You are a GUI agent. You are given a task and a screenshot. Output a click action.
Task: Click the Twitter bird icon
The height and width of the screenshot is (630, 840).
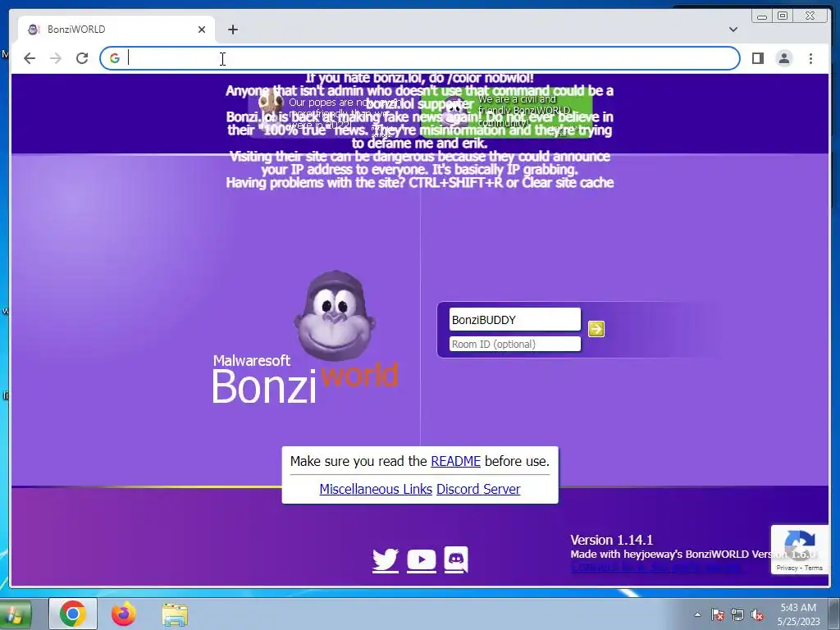tap(386, 559)
